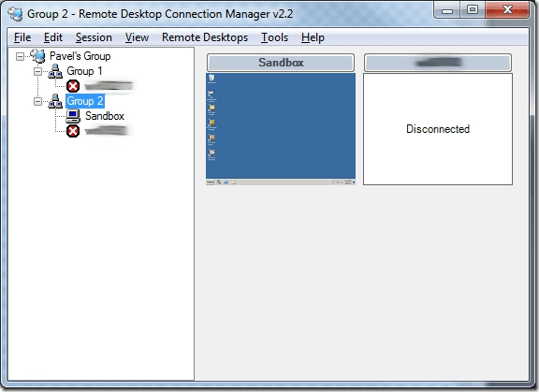This screenshot has width=539, height=392.
Task: Click the Sandbox computer icon in tree
Action: point(73,116)
